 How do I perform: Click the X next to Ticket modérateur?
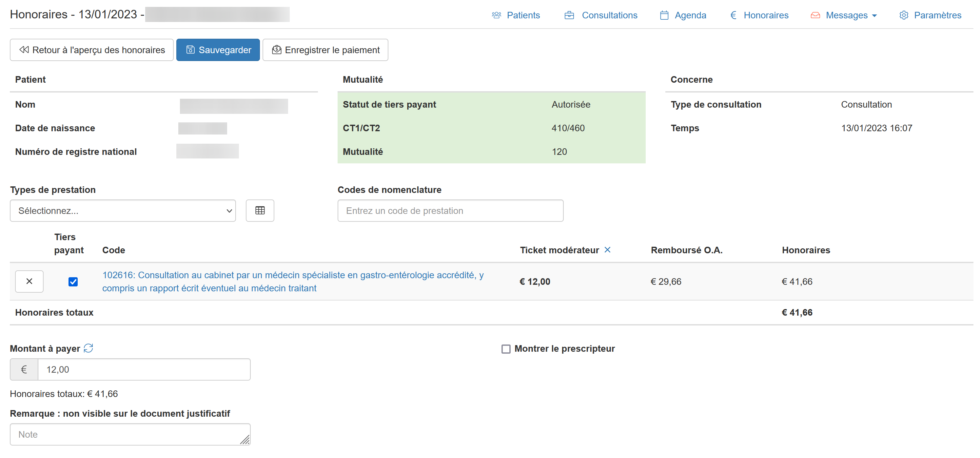click(x=607, y=250)
